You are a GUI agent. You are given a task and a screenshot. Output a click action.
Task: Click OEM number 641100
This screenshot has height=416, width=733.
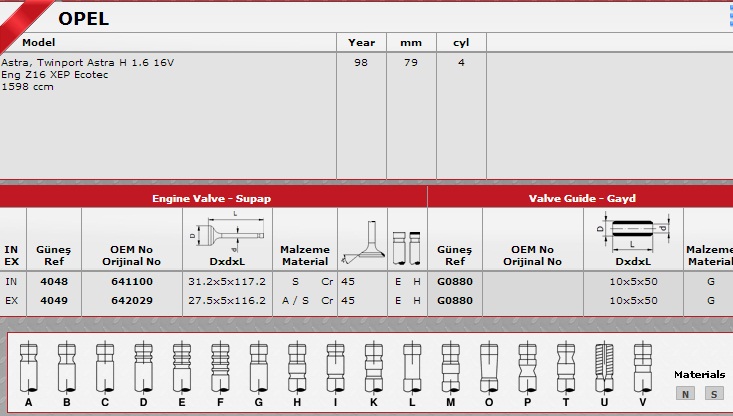[x=130, y=282]
